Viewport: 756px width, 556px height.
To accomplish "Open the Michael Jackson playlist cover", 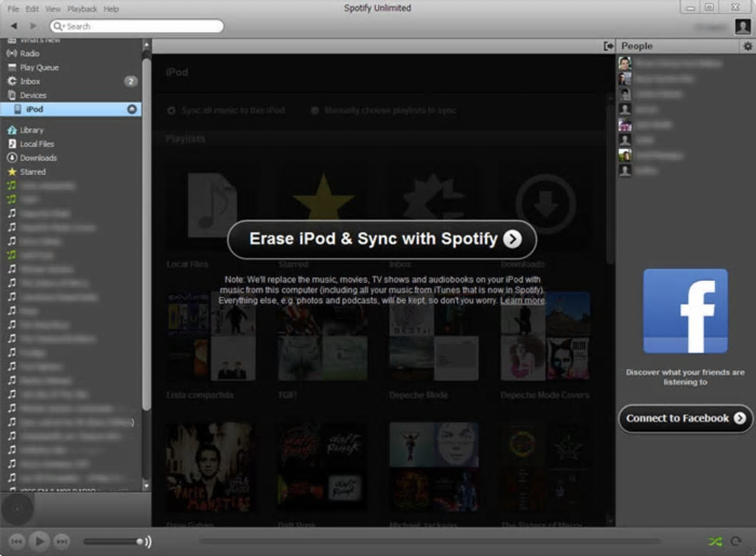I will (434, 467).
